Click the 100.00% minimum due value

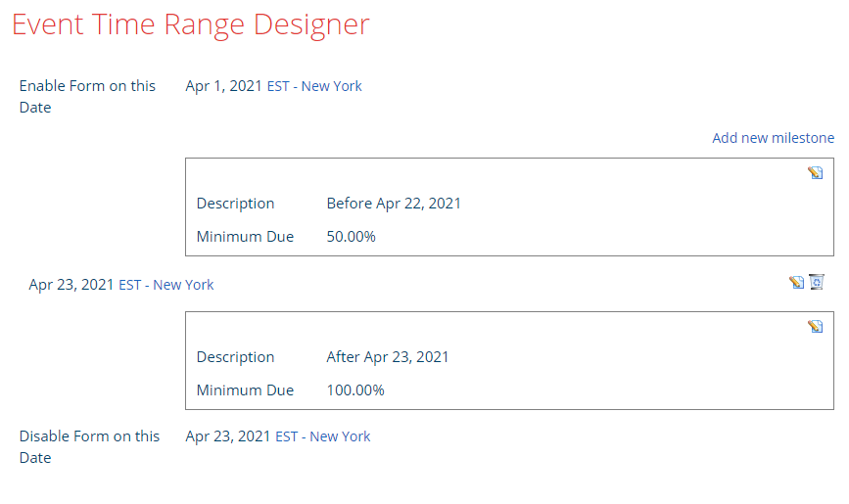355,390
